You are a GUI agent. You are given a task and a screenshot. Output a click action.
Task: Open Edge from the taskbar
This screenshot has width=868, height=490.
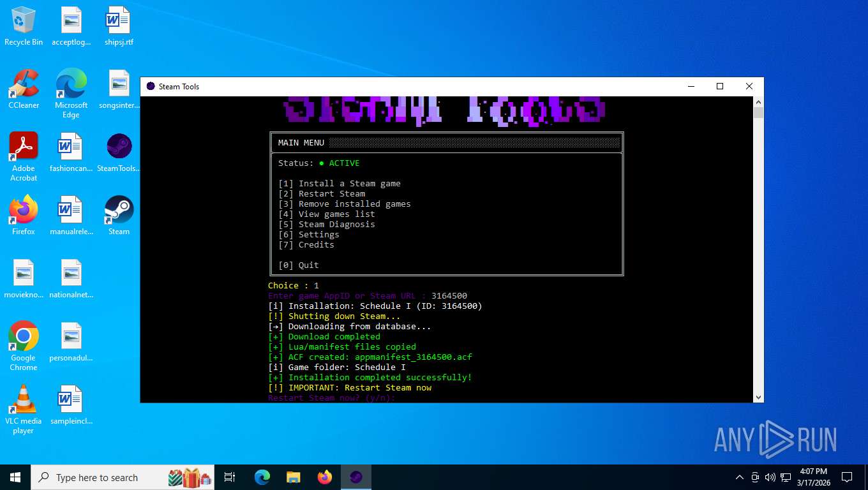[x=262, y=477]
